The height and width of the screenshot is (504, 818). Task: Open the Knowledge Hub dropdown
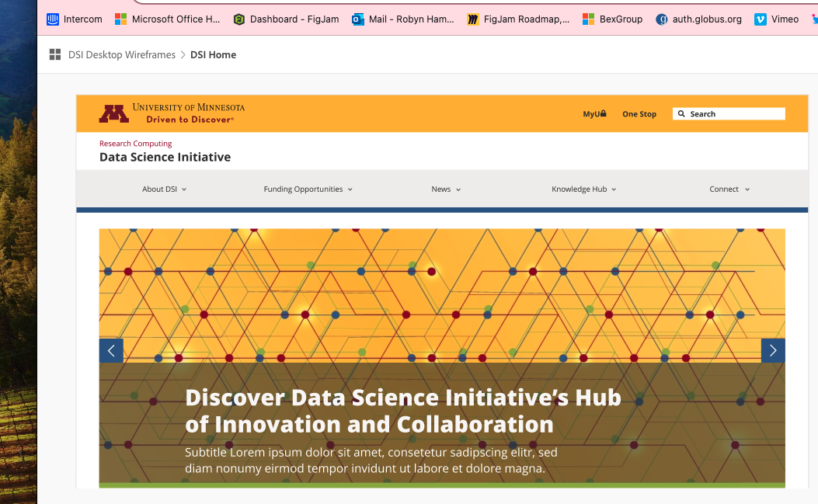[583, 189]
